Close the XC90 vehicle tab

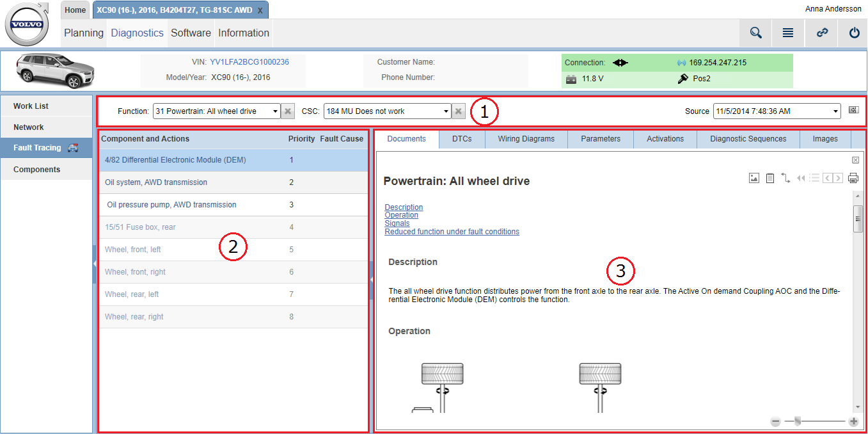point(260,10)
